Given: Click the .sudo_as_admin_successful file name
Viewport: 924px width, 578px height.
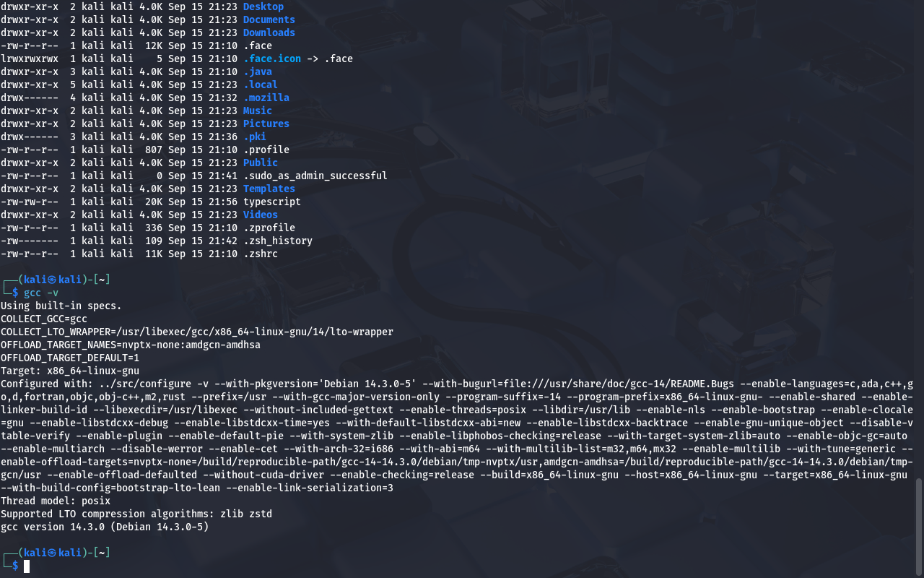Looking at the screenshot, I should [315, 176].
